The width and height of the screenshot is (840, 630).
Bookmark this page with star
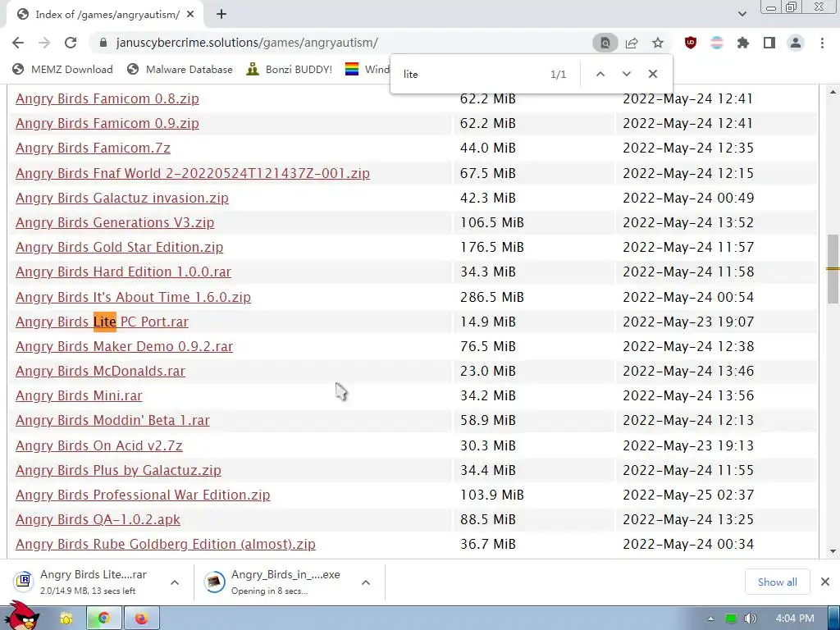(x=658, y=43)
